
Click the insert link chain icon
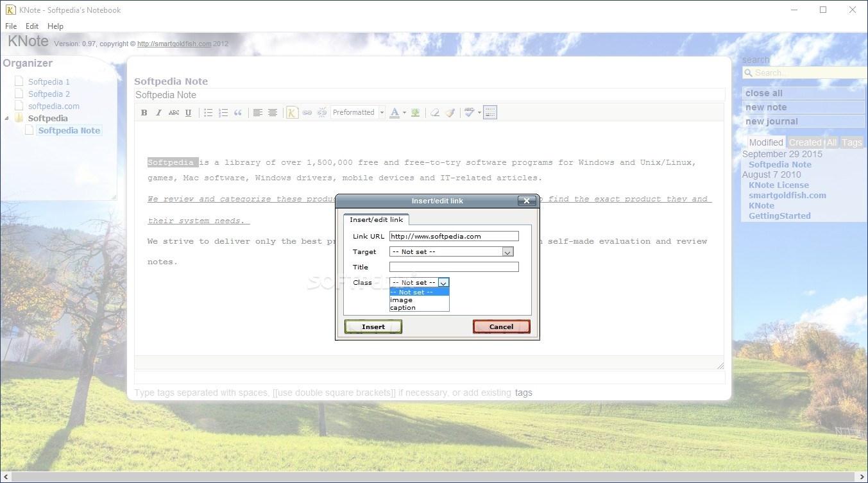307,113
